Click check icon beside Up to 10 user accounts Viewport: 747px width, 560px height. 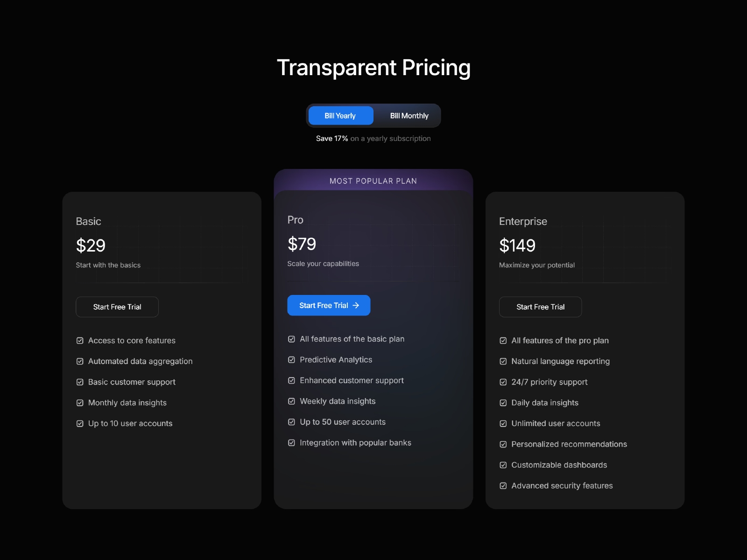click(x=80, y=424)
